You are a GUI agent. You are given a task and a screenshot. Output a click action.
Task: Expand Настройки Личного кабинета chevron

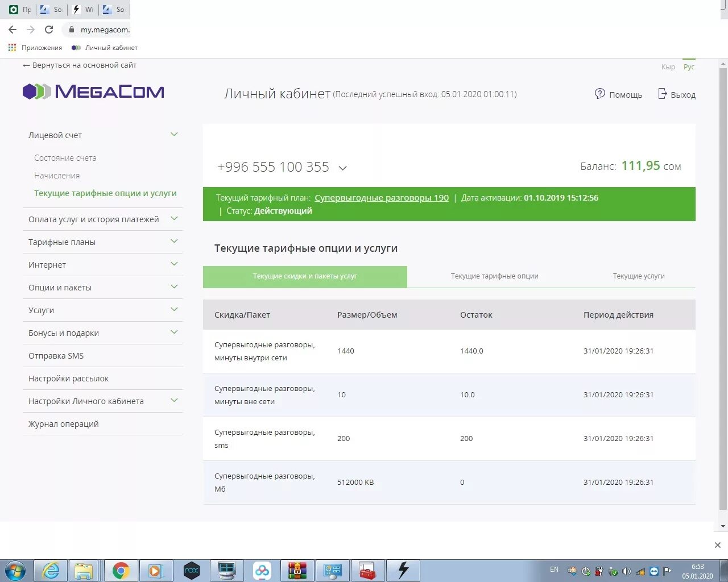pos(174,401)
